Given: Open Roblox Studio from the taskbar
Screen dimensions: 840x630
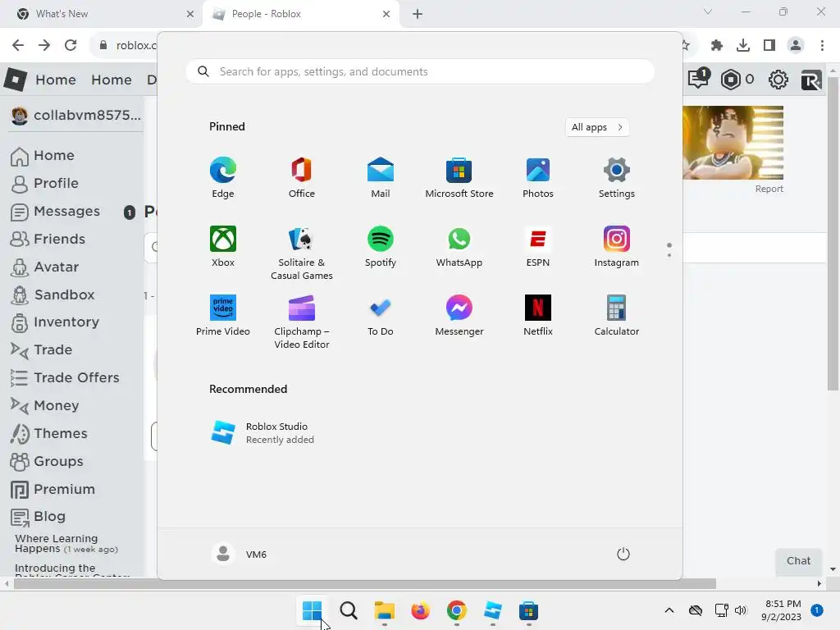Looking at the screenshot, I should pyautogui.click(x=492, y=610).
